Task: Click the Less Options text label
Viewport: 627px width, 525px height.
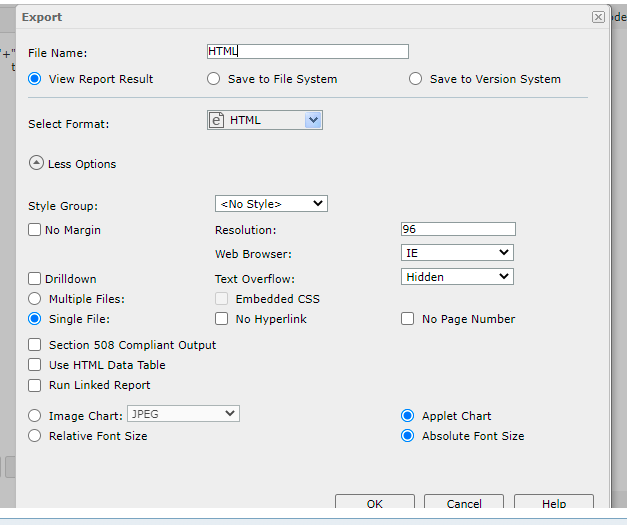Action: click(82, 164)
